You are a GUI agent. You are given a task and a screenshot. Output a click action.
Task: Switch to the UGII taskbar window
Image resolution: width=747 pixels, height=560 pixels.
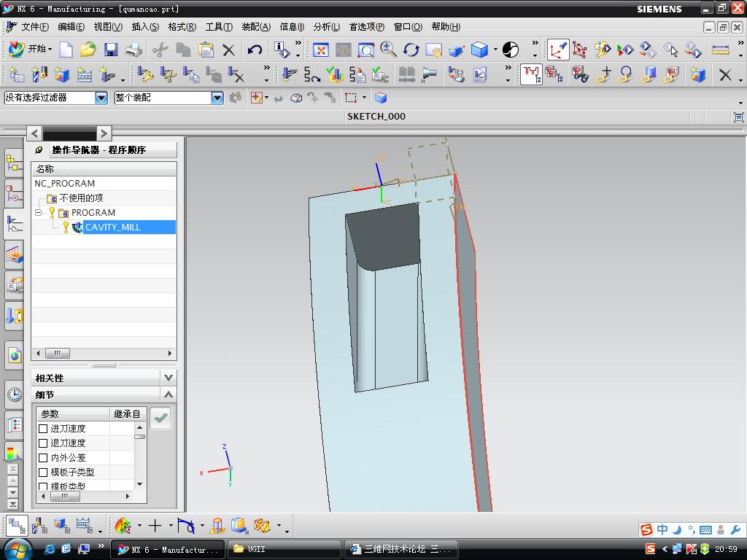point(285,549)
